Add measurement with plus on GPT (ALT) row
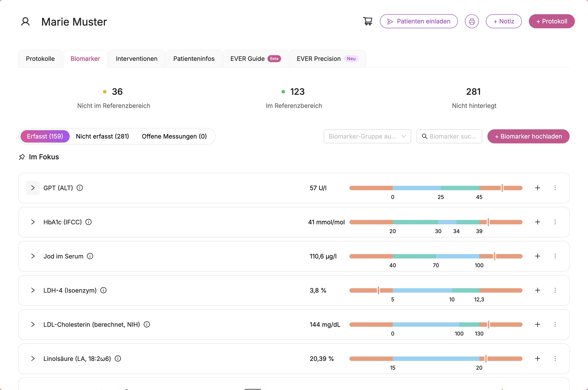This screenshot has height=390, width=588. [537, 188]
